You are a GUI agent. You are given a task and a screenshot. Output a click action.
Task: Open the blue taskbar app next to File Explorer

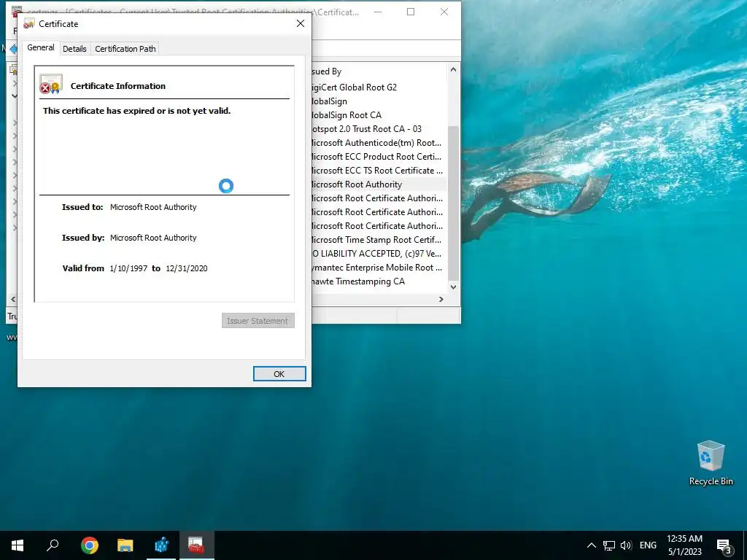point(161,545)
